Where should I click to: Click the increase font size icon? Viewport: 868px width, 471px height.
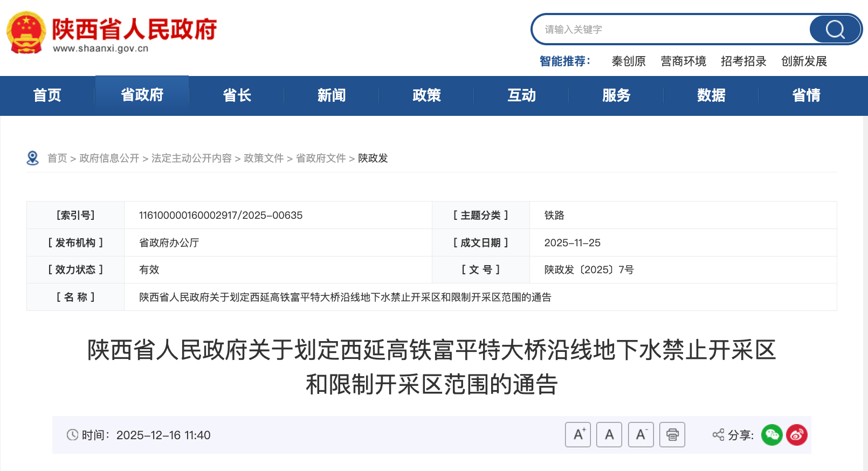(x=578, y=435)
